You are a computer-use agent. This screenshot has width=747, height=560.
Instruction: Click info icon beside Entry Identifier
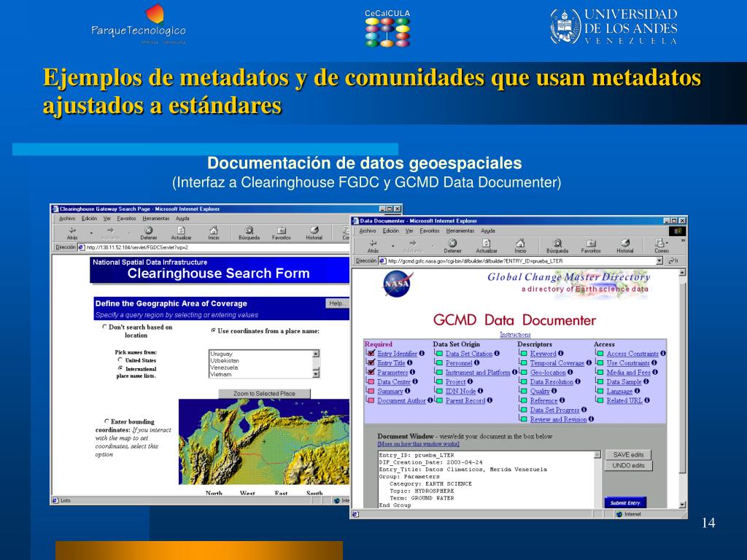pos(422,354)
